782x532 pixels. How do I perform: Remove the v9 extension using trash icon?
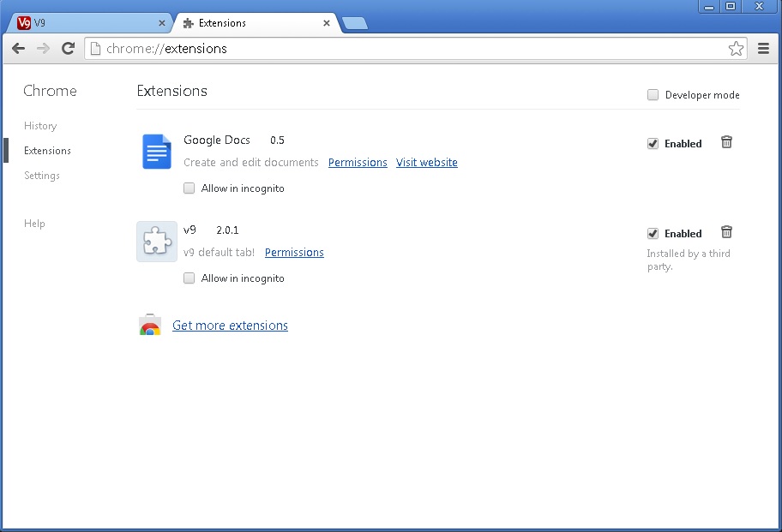coord(726,232)
